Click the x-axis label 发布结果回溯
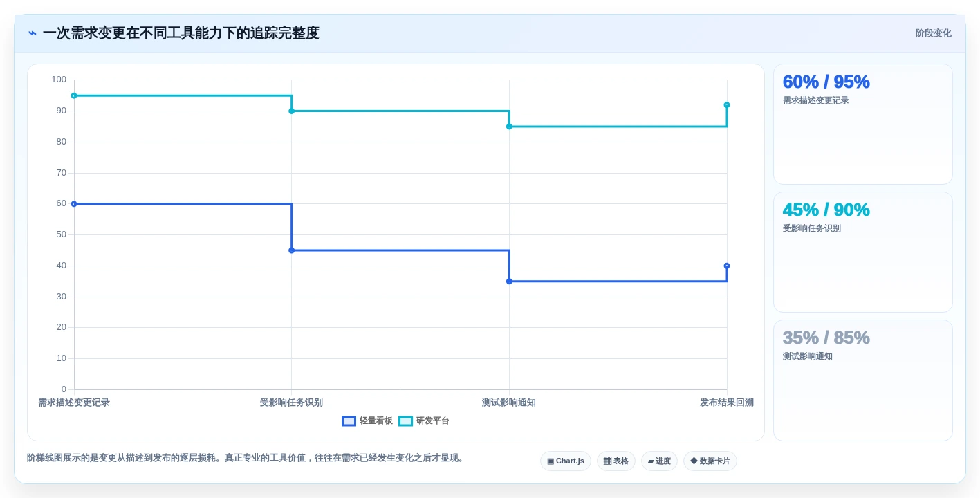980x498 pixels. (727, 403)
